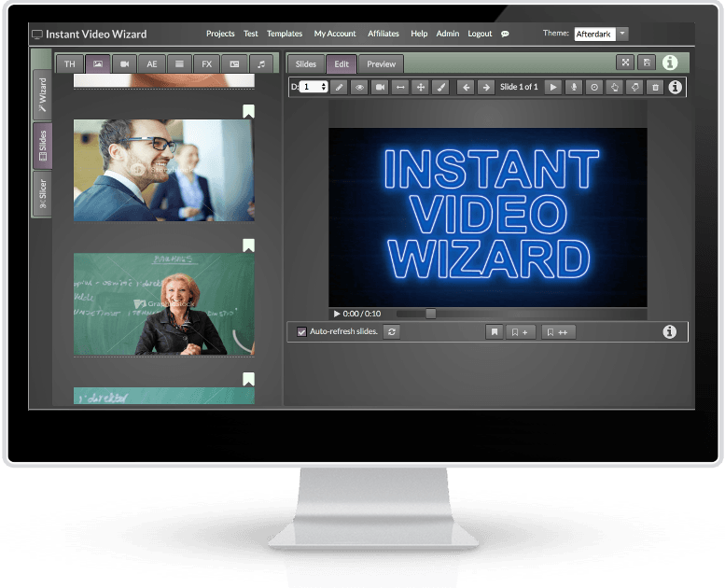Click the camera icon in slide toolbar

tap(380, 87)
